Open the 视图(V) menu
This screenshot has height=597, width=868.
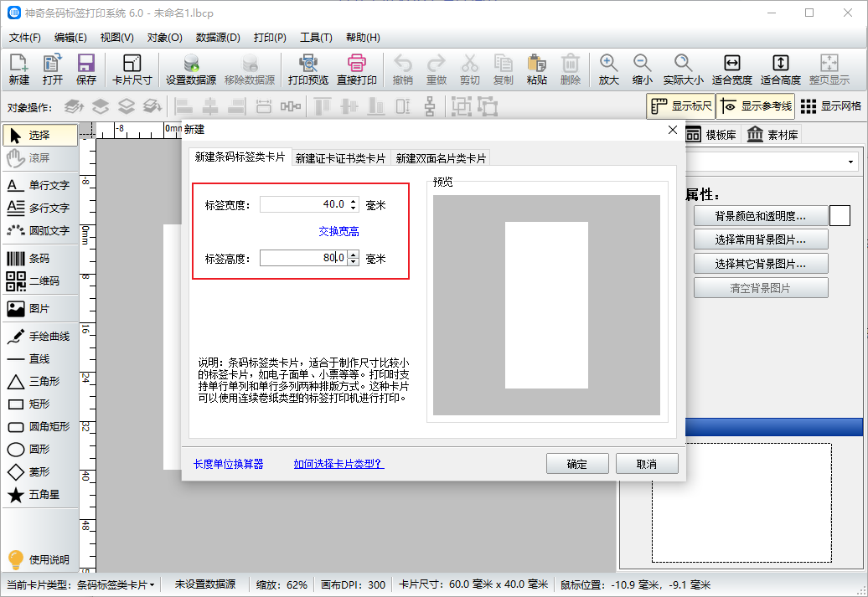pyautogui.click(x=116, y=38)
